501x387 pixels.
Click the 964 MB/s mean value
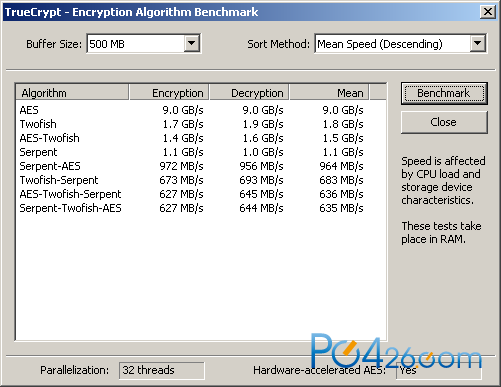click(x=341, y=166)
